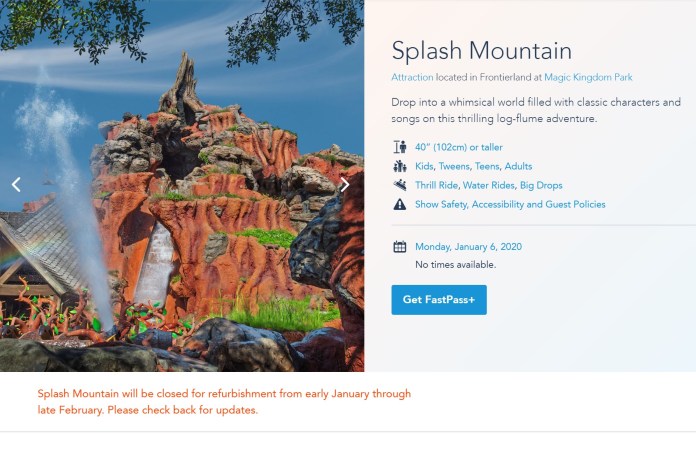Click the age groups family icon

point(400,166)
